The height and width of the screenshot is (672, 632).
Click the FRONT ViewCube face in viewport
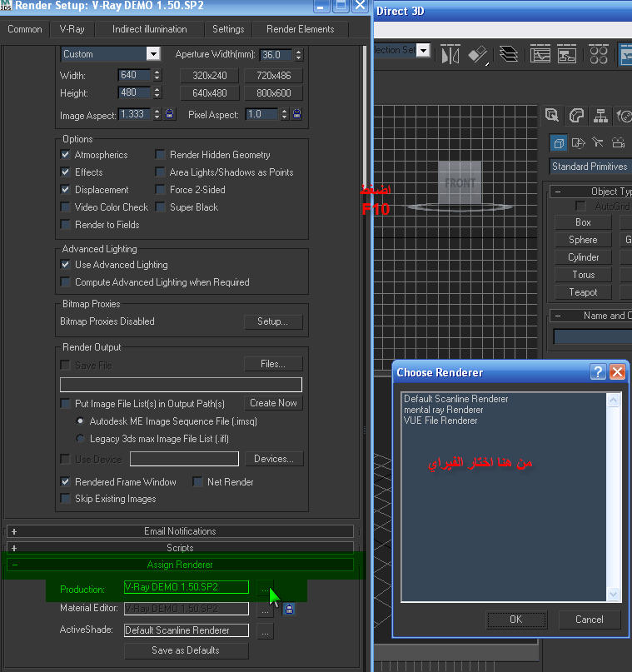pyautogui.click(x=460, y=183)
